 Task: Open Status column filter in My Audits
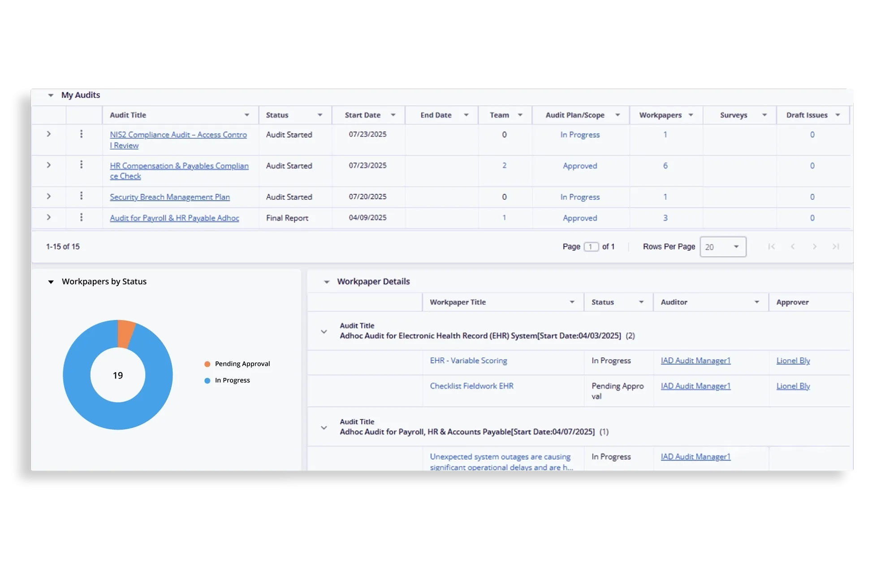pos(320,115)
